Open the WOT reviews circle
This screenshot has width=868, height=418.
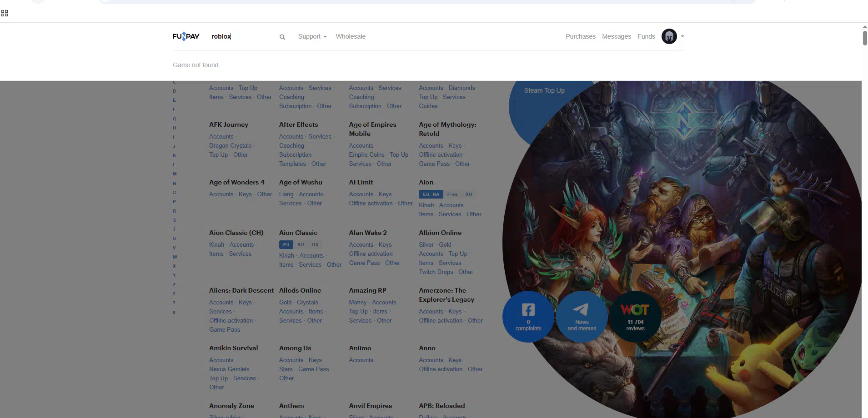tap(635, 317)
